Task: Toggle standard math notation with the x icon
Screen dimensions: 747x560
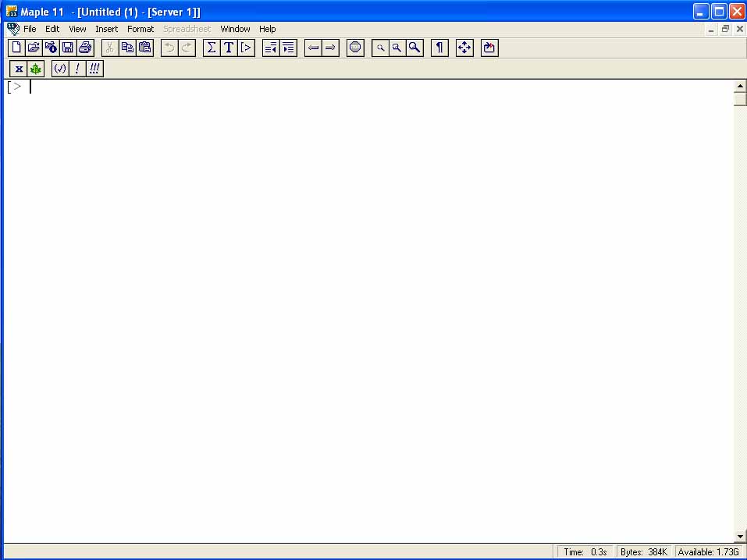Action: pos(19,69)
